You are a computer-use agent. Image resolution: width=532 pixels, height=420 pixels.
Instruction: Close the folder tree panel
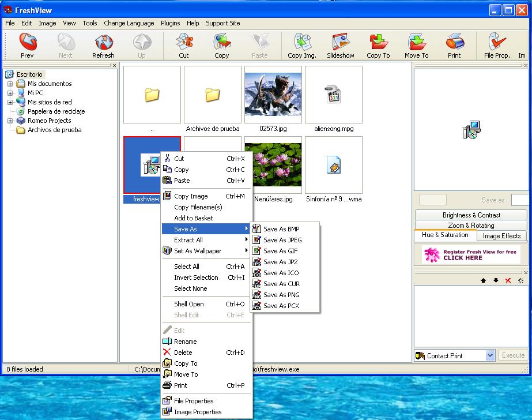114,65
